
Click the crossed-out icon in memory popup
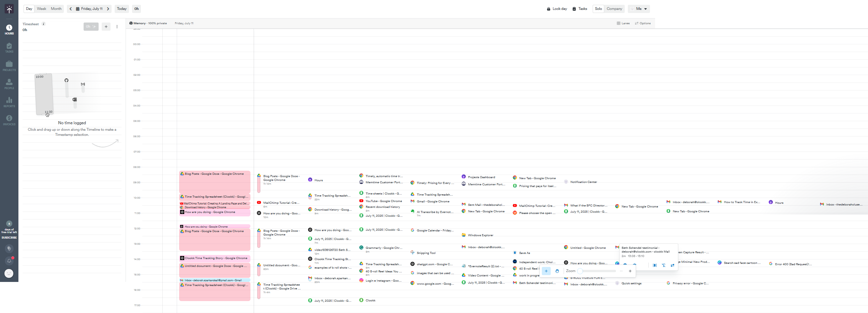coord(664,265)
